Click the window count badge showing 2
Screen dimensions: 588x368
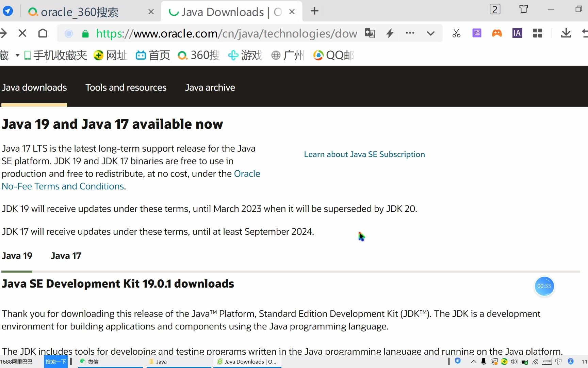pyautogui.click(x=495, y=9)
